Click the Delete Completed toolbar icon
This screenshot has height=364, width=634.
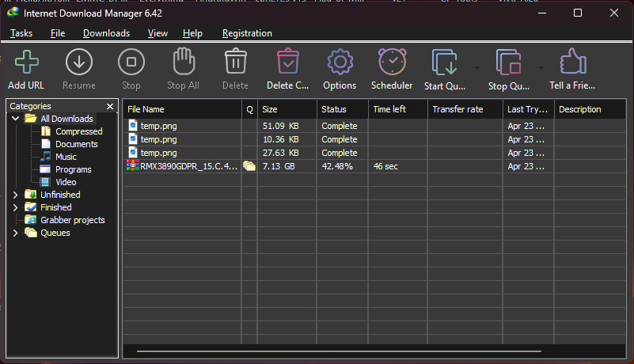pyautogui.click(x=287, y=63)
